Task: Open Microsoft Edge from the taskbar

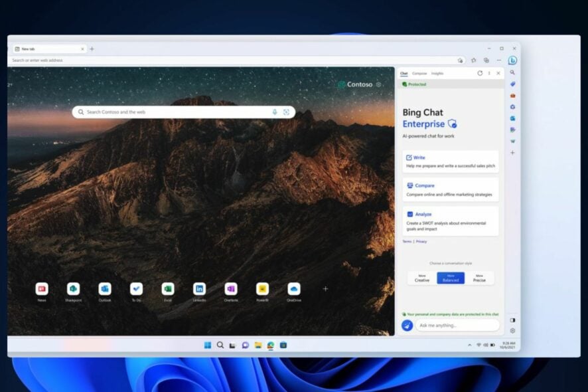Action: 271,345
